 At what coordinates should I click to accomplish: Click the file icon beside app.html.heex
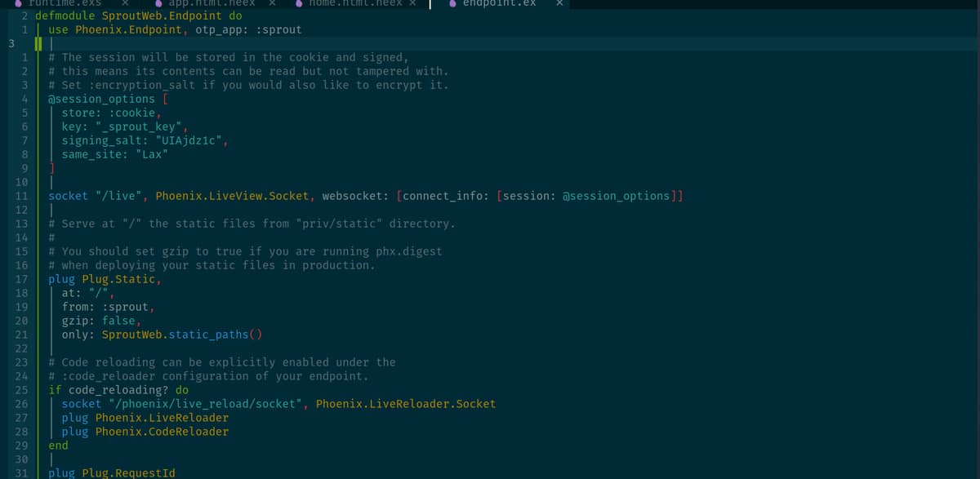click(159, 3)
